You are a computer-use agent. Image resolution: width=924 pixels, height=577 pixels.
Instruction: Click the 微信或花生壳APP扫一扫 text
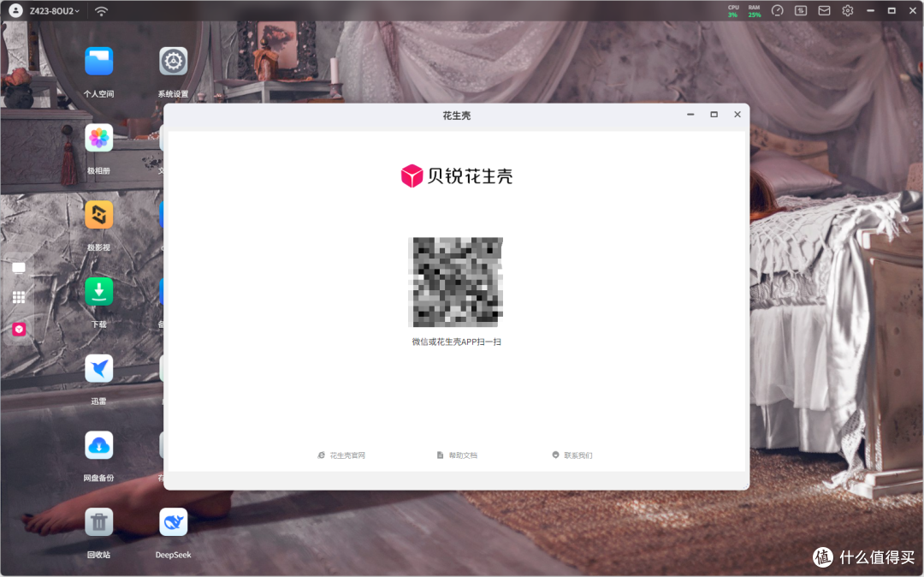point(457,342)
